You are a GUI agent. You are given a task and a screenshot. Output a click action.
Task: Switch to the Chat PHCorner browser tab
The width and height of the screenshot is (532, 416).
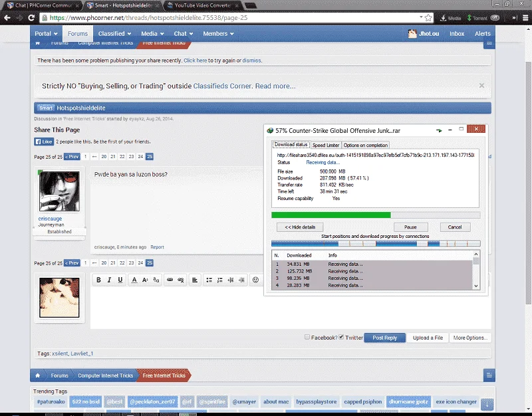click(43, 5)
